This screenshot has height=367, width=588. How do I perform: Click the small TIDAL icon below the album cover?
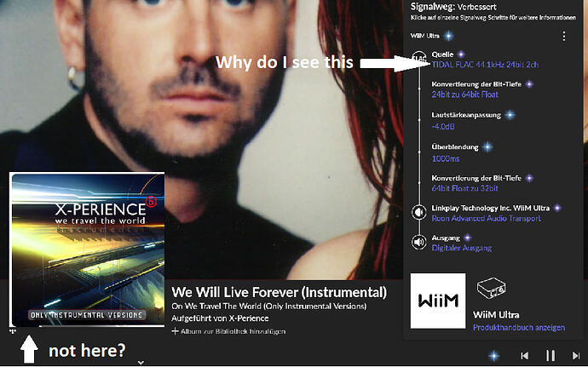pos(13,331)
